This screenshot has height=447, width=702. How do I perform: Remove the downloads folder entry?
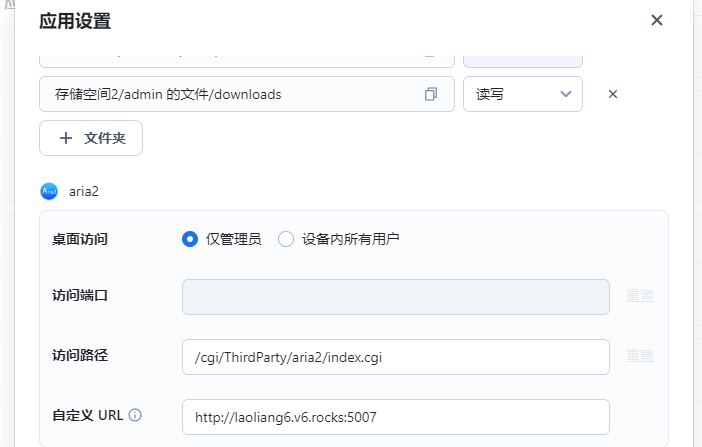[613, 94]
